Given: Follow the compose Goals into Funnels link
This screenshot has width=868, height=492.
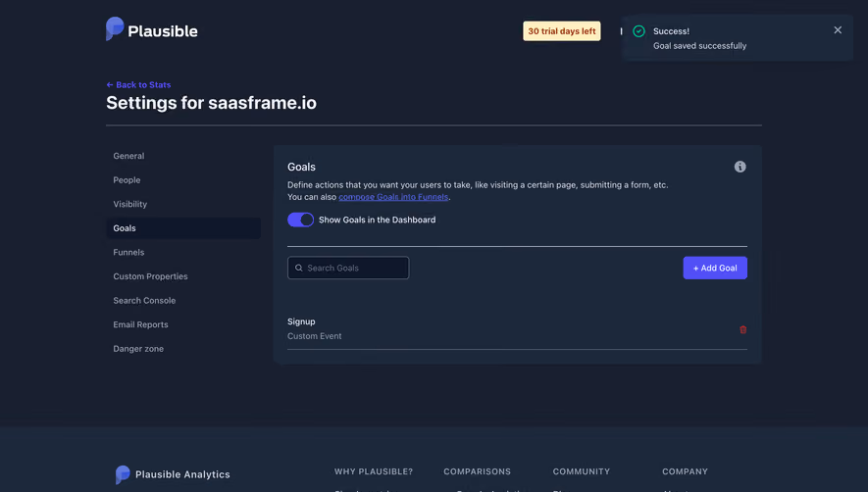Looking at the screenshot, I should (393, 197).
